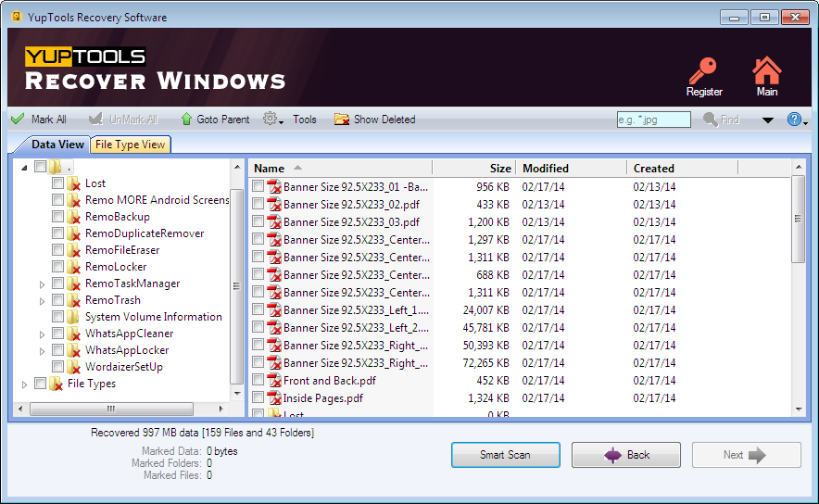Click the file list vertical scrollbar thumb
This screenshot has height=504, width=819.
[798, 220]
